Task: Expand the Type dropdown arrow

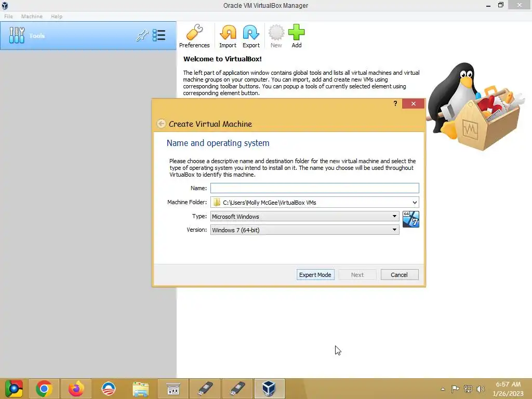Action: coord(394,216)
